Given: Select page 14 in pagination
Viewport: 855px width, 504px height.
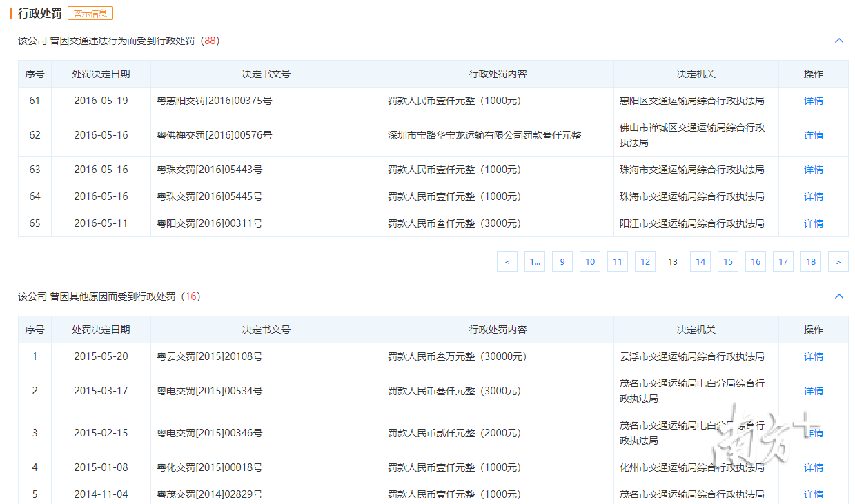Looking at the screenshot, I should (x=700, y=261).
